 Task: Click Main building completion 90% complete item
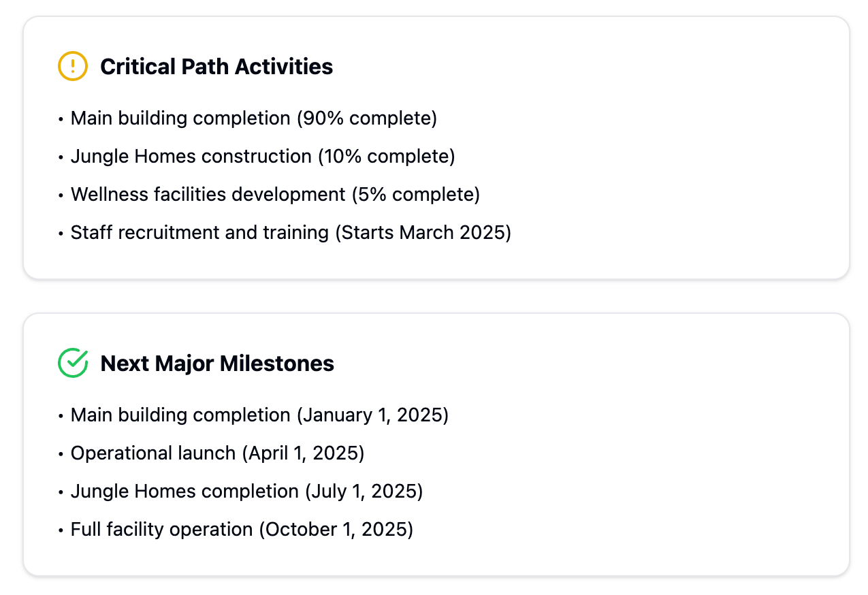[254, 118]
